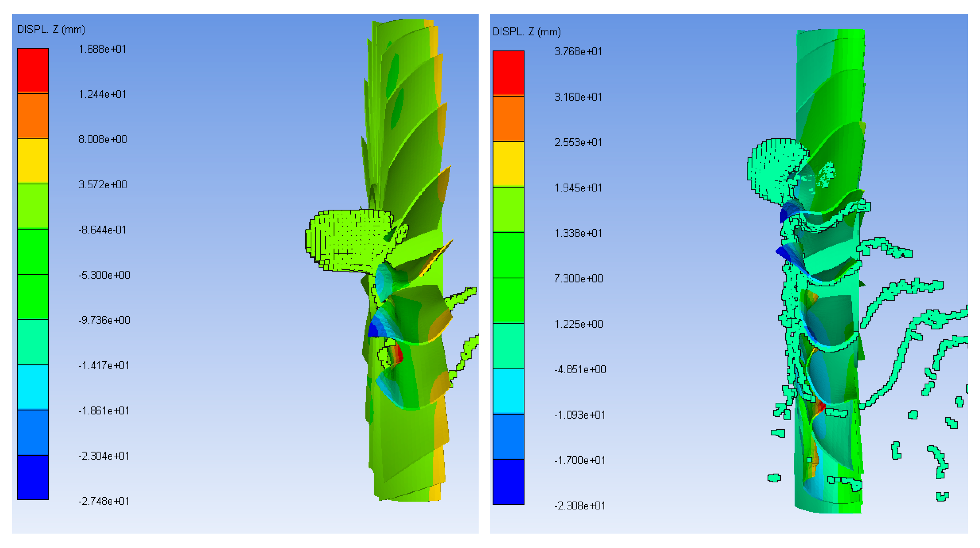Screen dimensions: 980x548
Task: Click the 8.008e+00 legend value
Action: coord(102,139)
